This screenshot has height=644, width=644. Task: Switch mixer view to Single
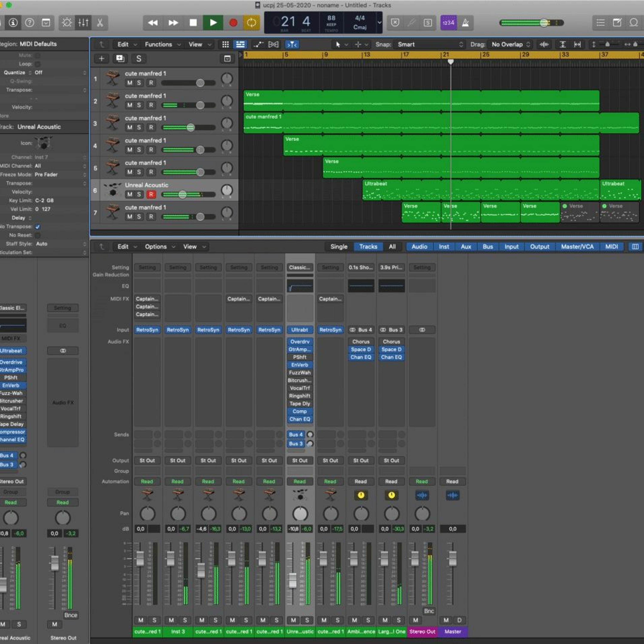pos(339,247)
